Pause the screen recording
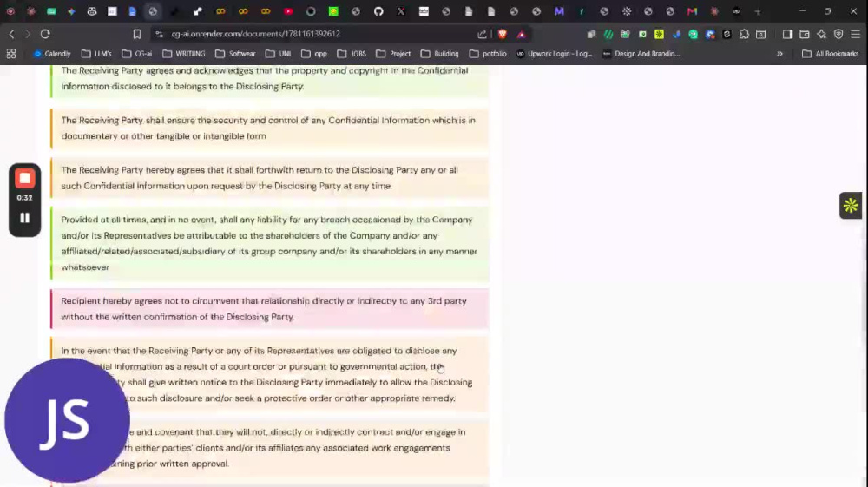The image size is (868, 487). pyautogui.click(x=24, y=218)
